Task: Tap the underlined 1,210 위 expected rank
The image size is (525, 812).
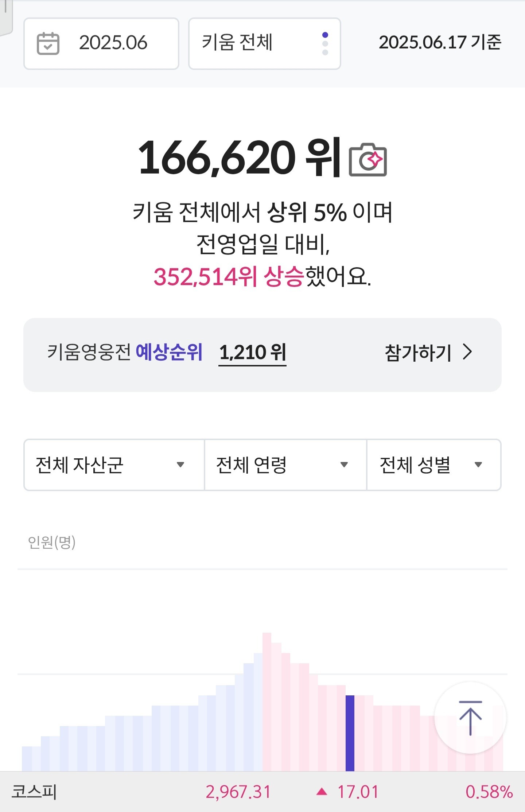Action: (x=252, y=353)
